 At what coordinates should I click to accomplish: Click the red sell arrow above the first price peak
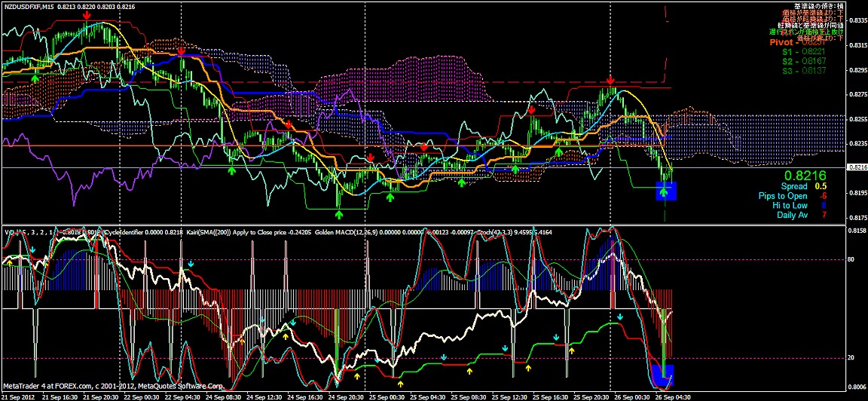87,15
